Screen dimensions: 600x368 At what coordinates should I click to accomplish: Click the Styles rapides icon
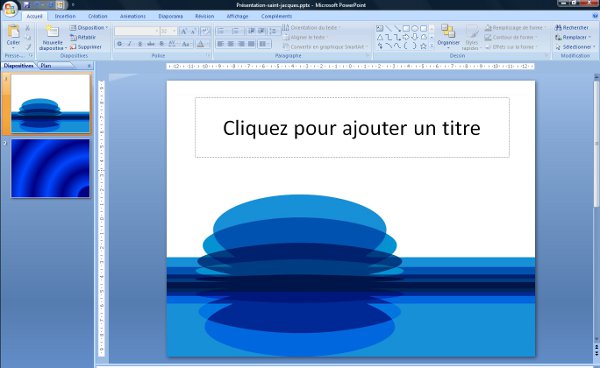click(x=472, y=32)
